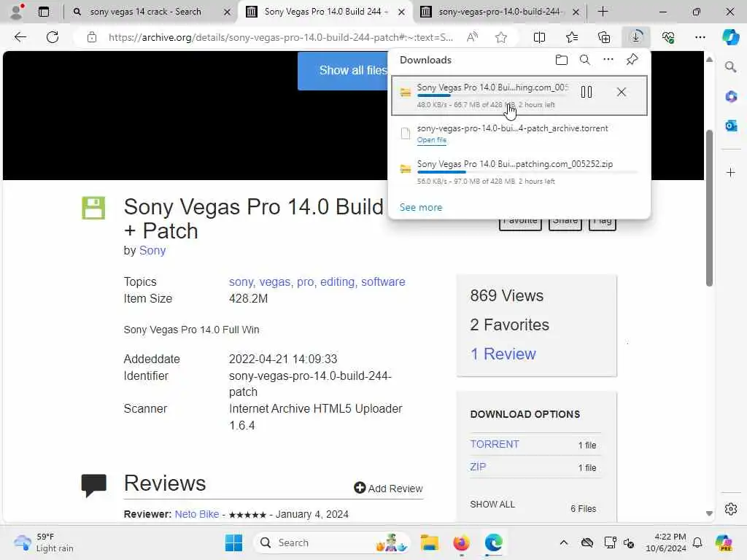The width and height of the screenshot is (747, 560).
Task: Open file link for the torrent download
Action: (432, 140)
